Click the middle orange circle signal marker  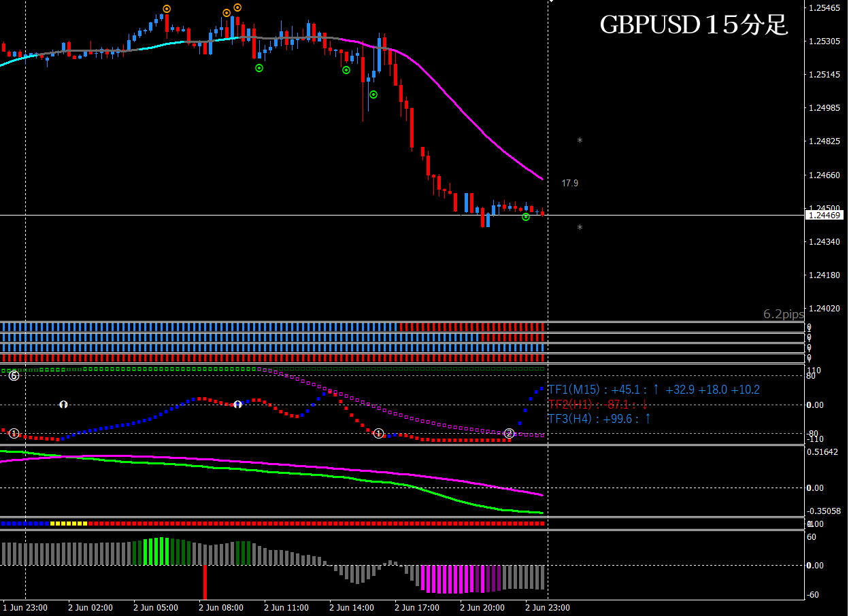227,13
